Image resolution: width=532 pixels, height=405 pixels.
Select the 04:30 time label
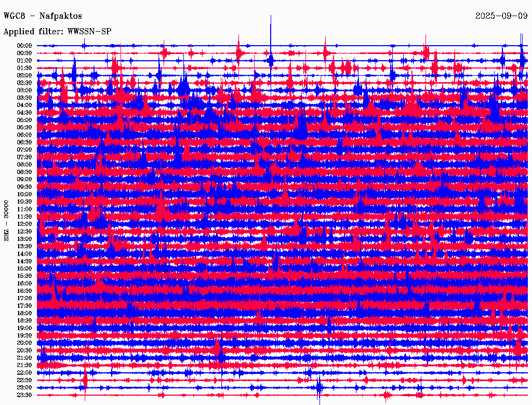pyautogui.click(x=24, y=113)
